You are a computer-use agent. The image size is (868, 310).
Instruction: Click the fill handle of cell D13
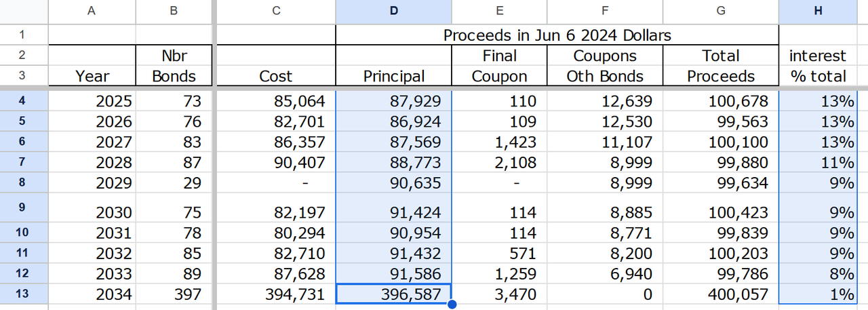[x=452, y=304]
